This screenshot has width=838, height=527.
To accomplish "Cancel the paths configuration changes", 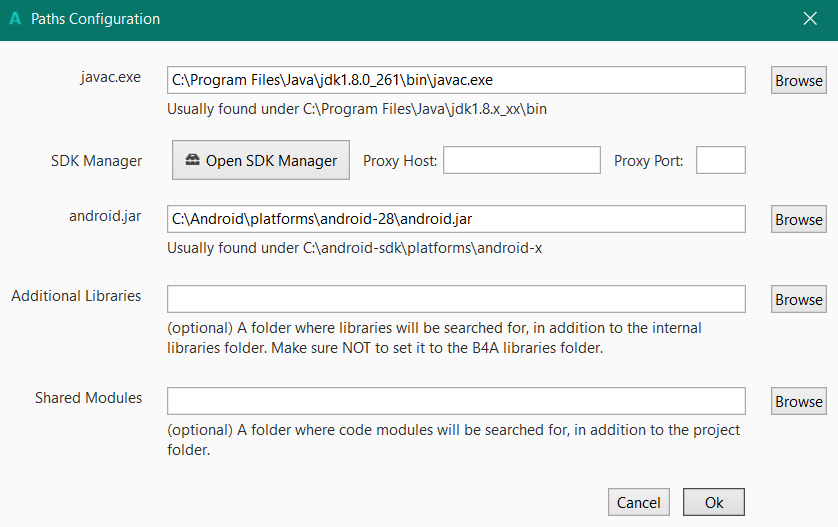I will [x=638, y=502].
